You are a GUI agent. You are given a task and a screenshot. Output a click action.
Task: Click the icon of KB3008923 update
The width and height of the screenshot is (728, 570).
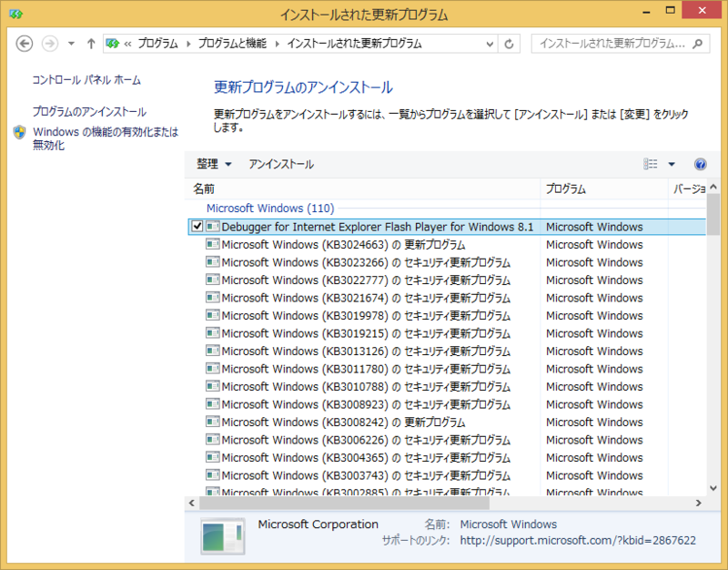tap(213, 404)
